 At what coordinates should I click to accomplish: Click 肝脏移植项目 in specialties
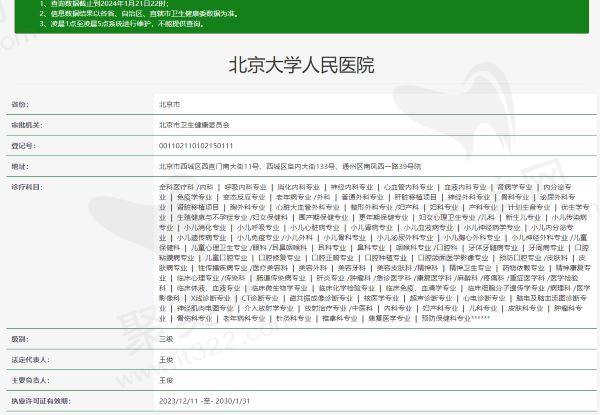point(415,197)
